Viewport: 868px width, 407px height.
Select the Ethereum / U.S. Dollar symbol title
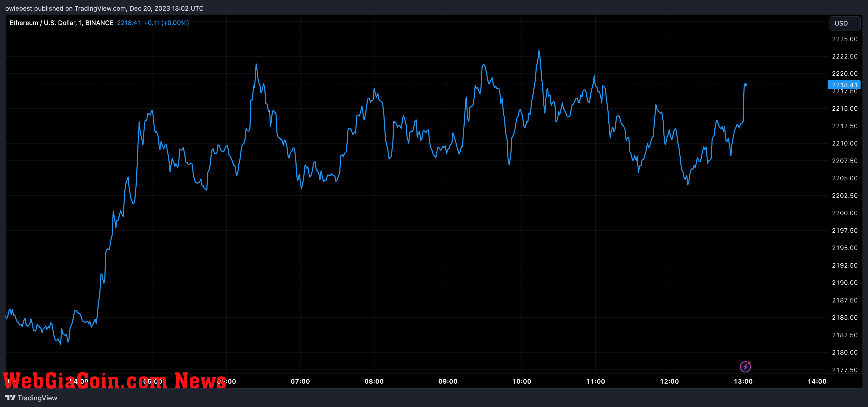pos(61,23)
